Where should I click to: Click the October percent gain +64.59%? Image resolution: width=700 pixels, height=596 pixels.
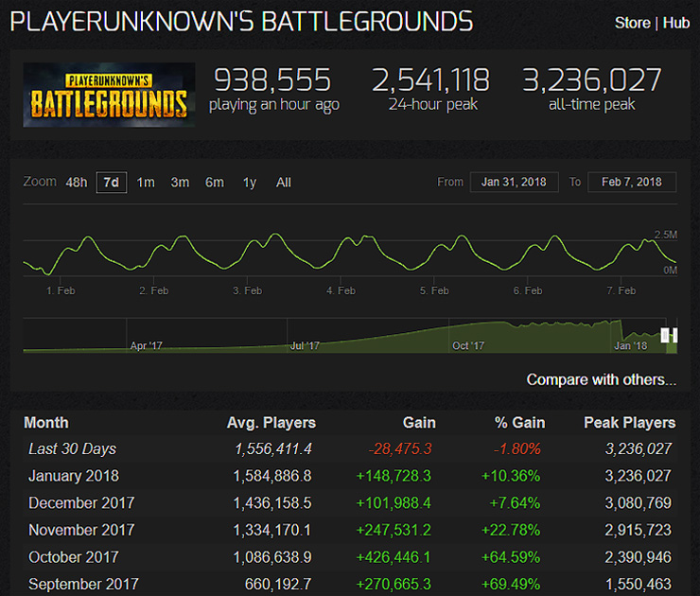(x=511, y=557)
